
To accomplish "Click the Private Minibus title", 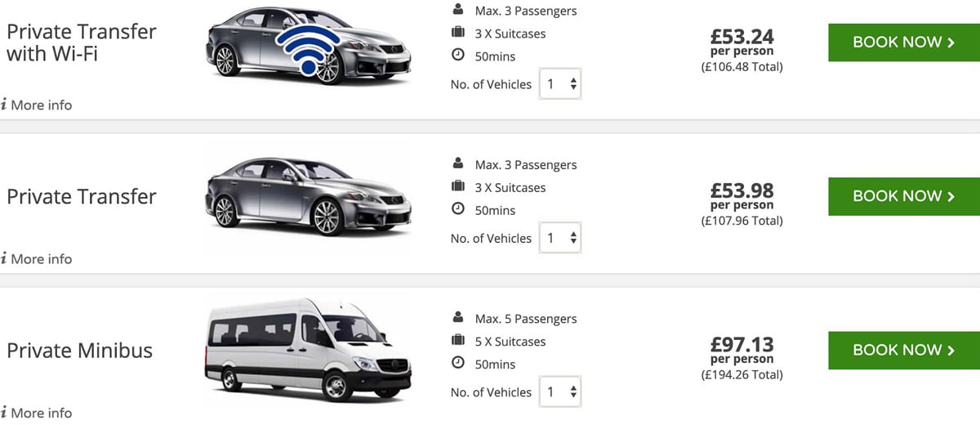I will click(x=80, y=351).
